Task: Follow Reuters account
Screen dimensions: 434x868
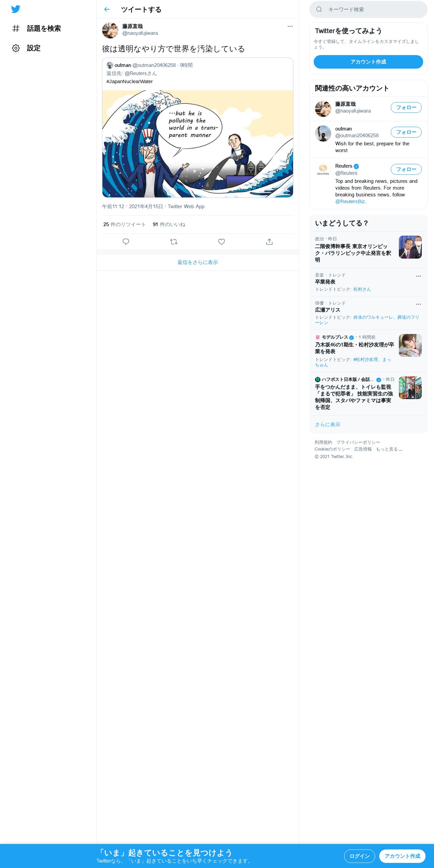Action: pyautogui.click(x=406, y=169)
